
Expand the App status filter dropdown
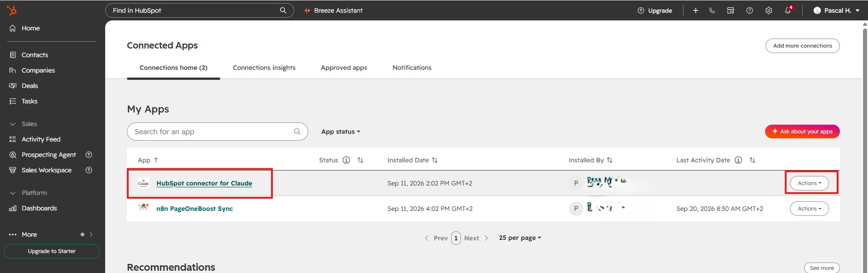click(341, 132)
